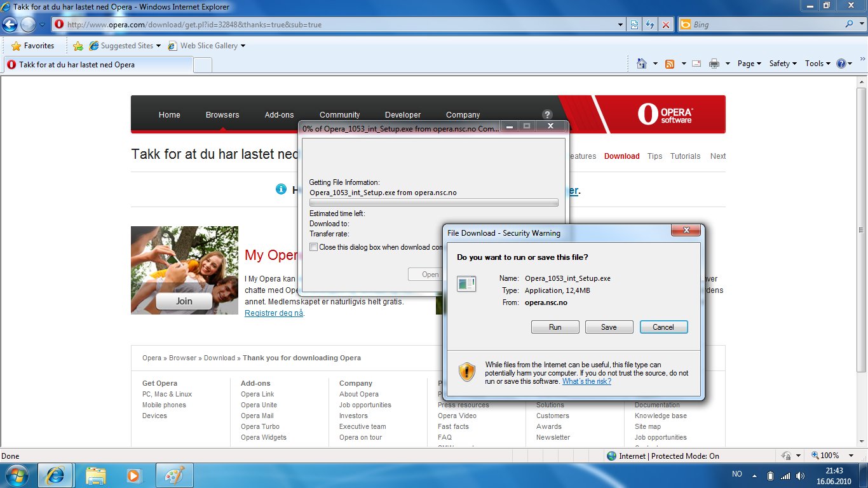The image size is (868, 488).
Task: Click the Join button on My Opera image
Action: point(184,301)
